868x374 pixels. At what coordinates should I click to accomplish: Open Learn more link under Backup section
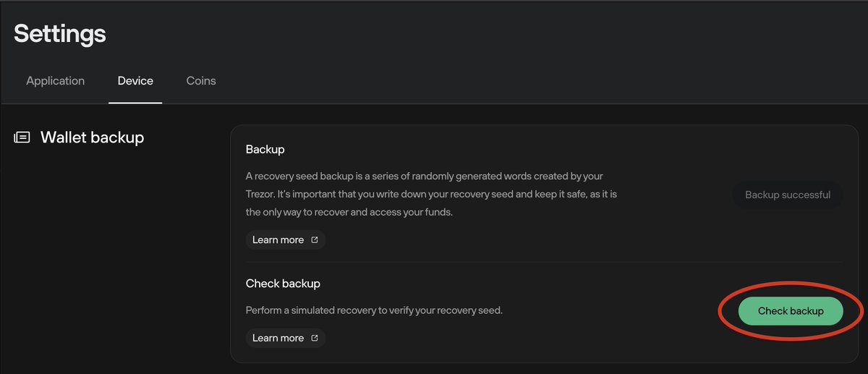(285, 239)
